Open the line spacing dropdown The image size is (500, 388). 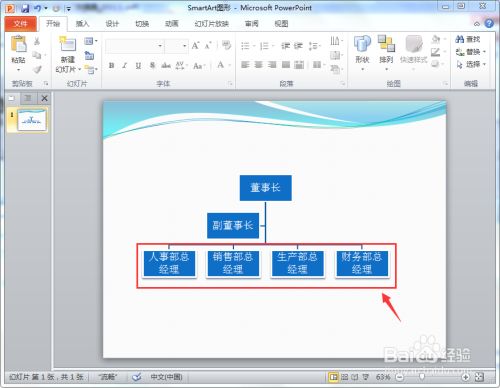(x=314, y=46)
